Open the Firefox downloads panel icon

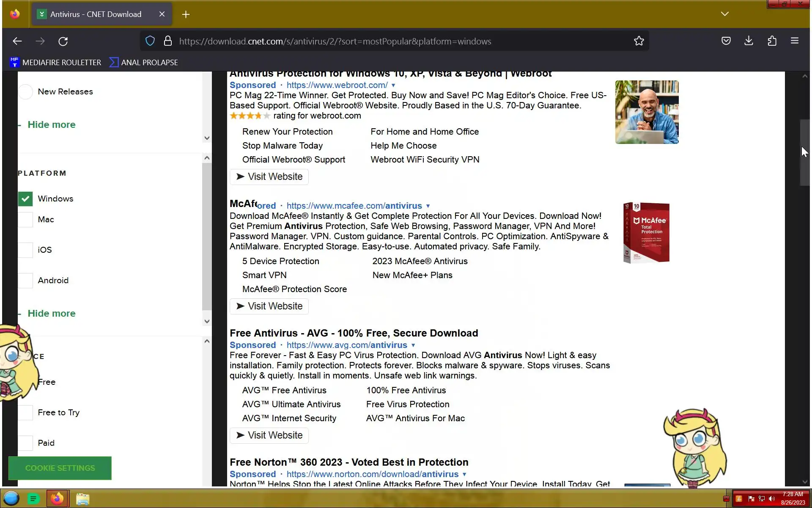tap(749, 41)
